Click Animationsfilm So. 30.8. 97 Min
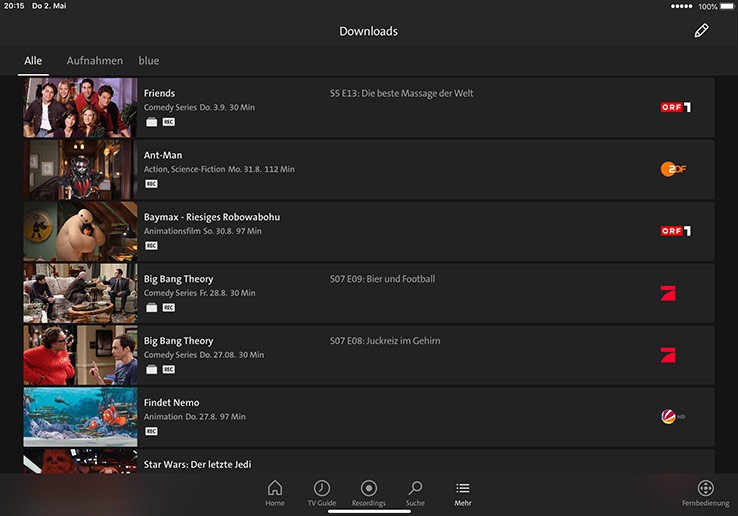Screen dimensions: 738x516 click(202, 231)
